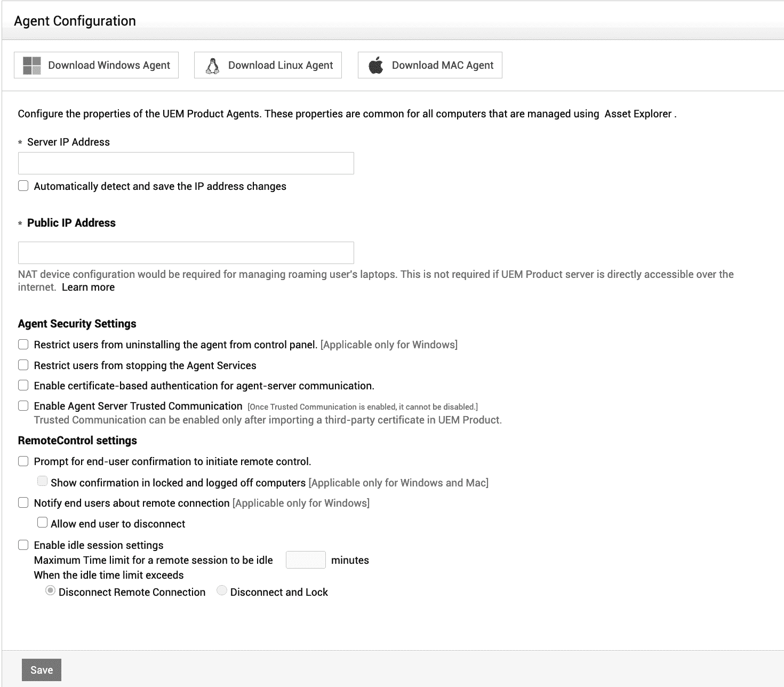This screenshot has width=784, height=687.
Task: Focus the Server IP Address field
Action: tap(186, 163)
